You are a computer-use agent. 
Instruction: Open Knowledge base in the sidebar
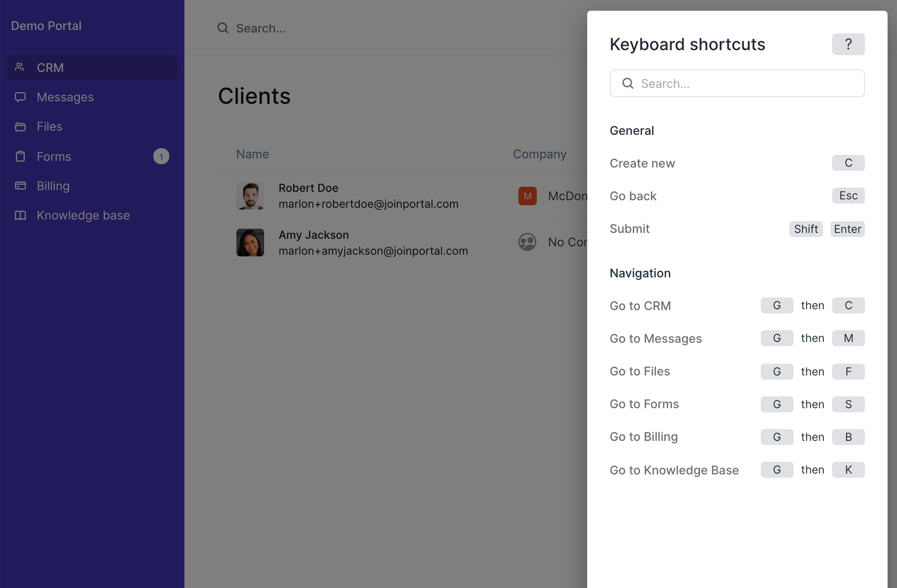point(83,215)
